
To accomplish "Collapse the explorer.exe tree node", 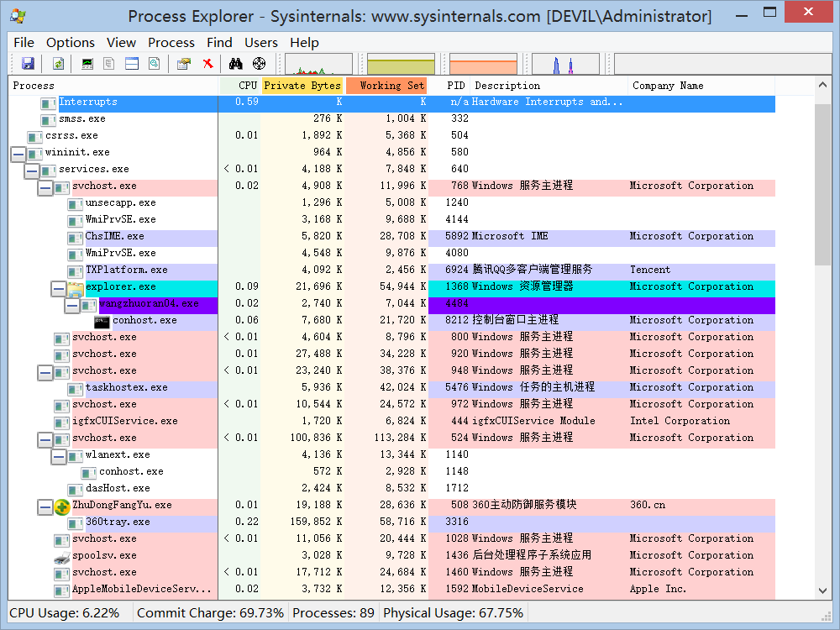I will (x=59, y=289).
